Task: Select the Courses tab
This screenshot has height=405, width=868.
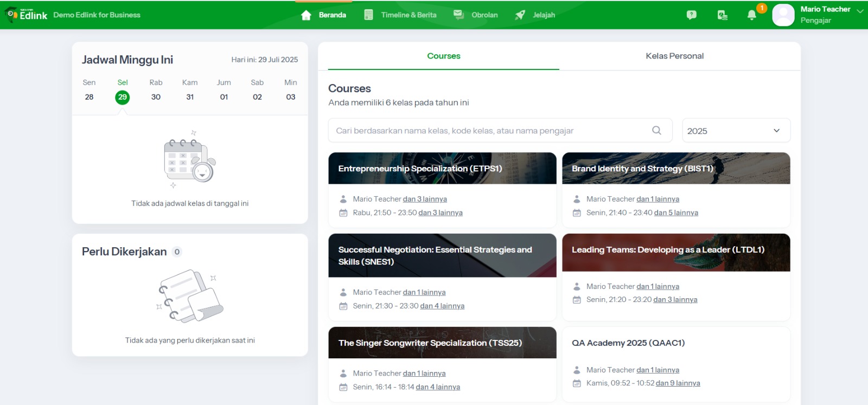Action: pos(443,56)
